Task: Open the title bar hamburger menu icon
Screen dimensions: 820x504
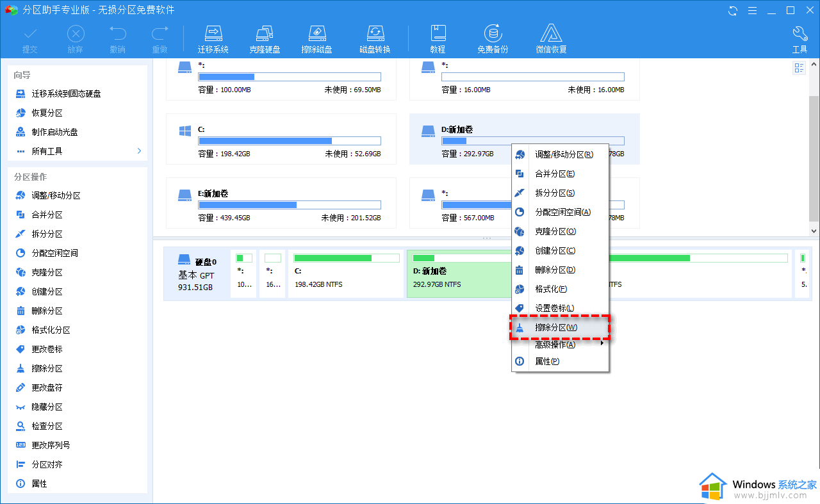Action: 753,10
